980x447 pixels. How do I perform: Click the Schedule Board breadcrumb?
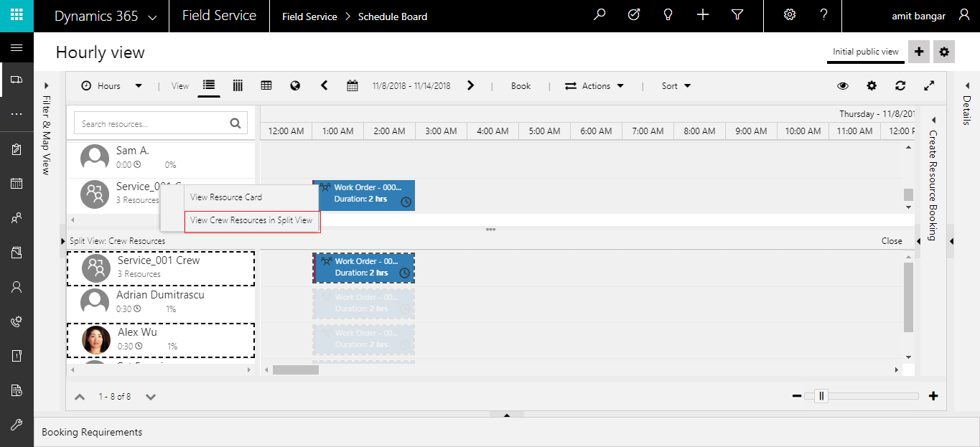(x=393, y=16)
